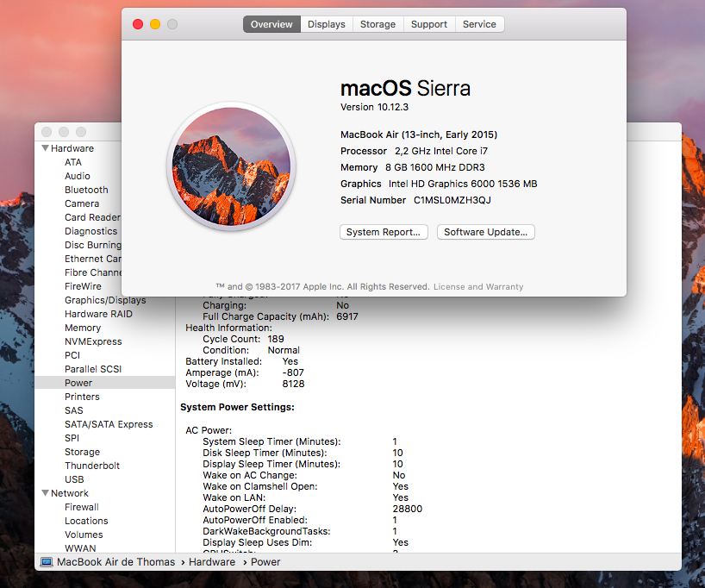Select WWAN under Network
Screen dimensions: 705x588
pos(80,548)
